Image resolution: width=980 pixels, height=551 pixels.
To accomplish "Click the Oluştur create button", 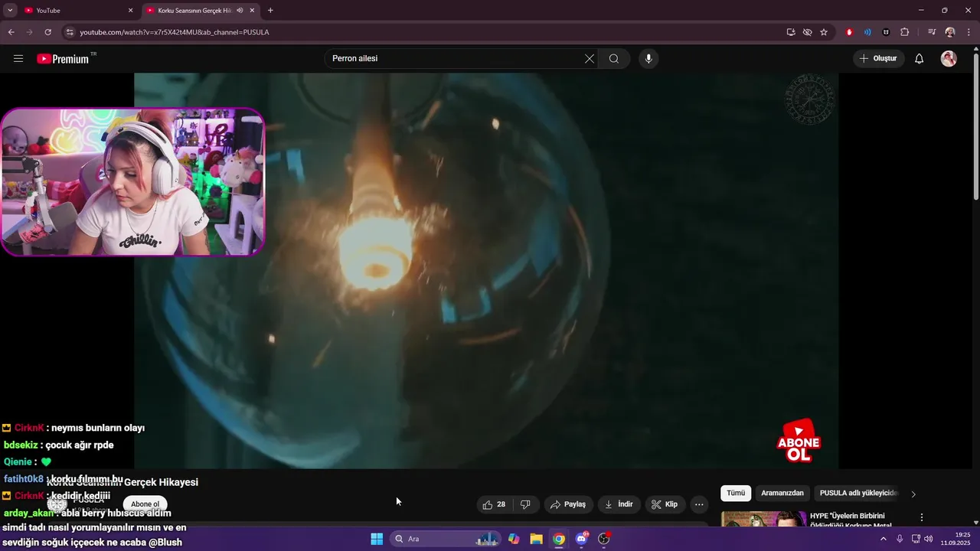I will pos(879,59).
